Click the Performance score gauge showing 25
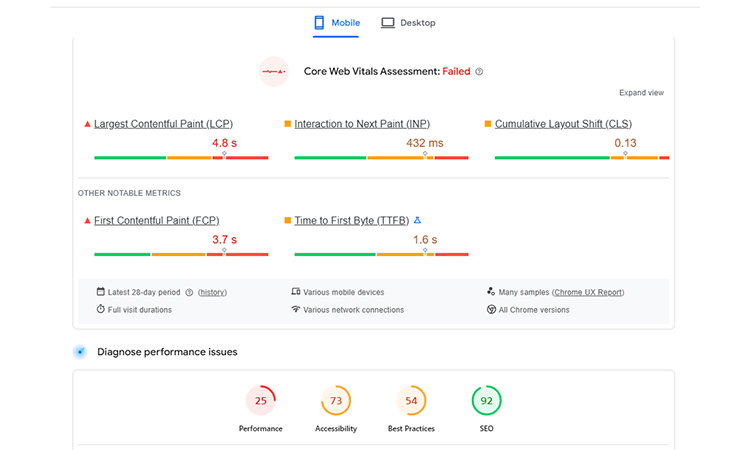 coord(260,401)
